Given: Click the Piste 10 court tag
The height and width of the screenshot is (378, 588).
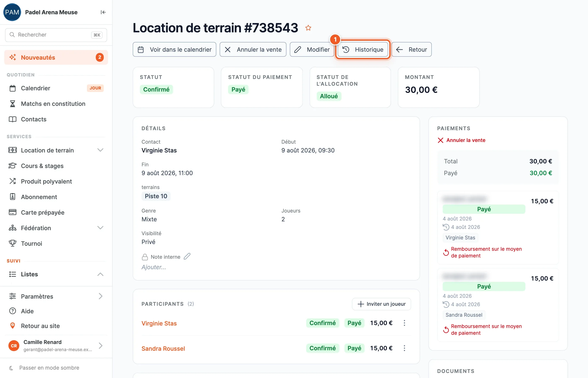Looking at the screenshot, I should (x=156, y=196).
